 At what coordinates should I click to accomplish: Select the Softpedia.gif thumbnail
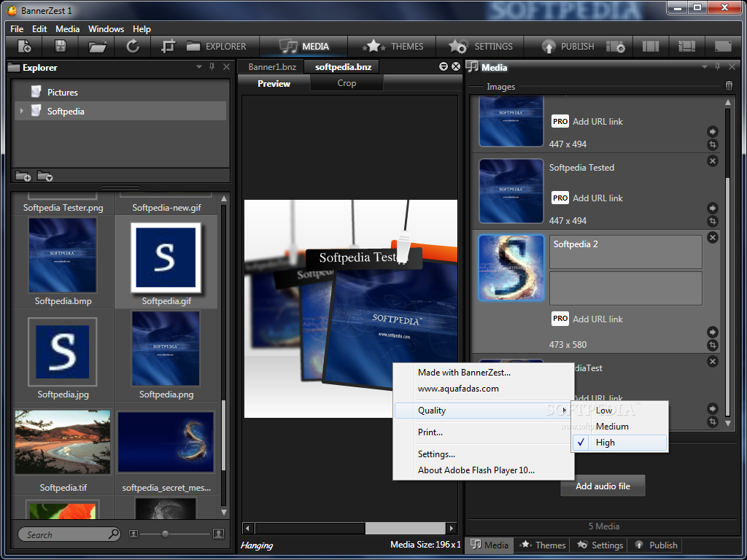pyautogui.click(x=166, y=257)
